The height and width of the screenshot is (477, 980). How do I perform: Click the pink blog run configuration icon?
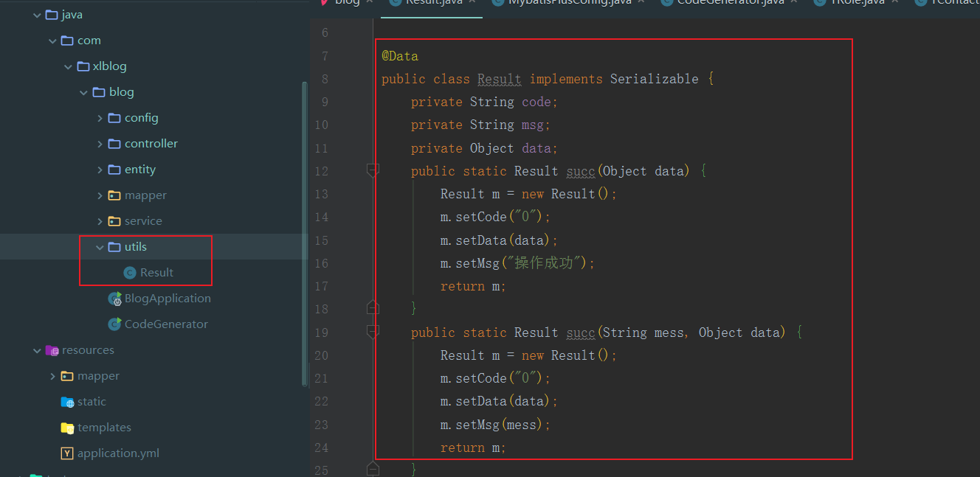(x=325, y=2)
